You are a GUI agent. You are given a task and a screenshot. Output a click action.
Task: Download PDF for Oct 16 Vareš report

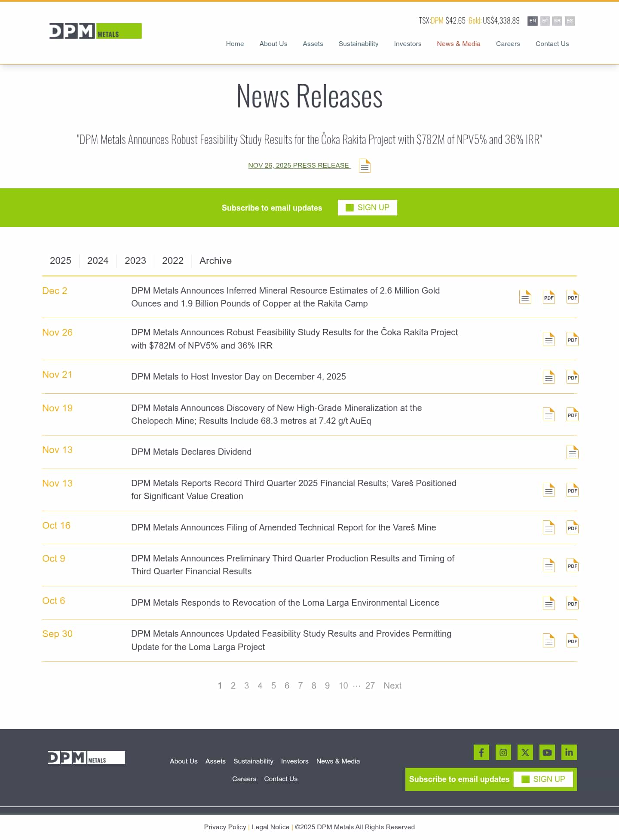573,527
